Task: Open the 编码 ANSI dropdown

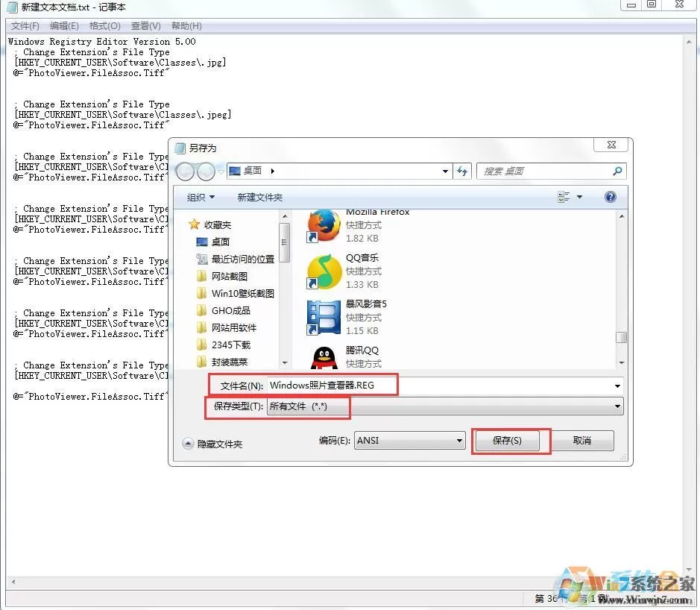Action: click(x=409, y=441)
